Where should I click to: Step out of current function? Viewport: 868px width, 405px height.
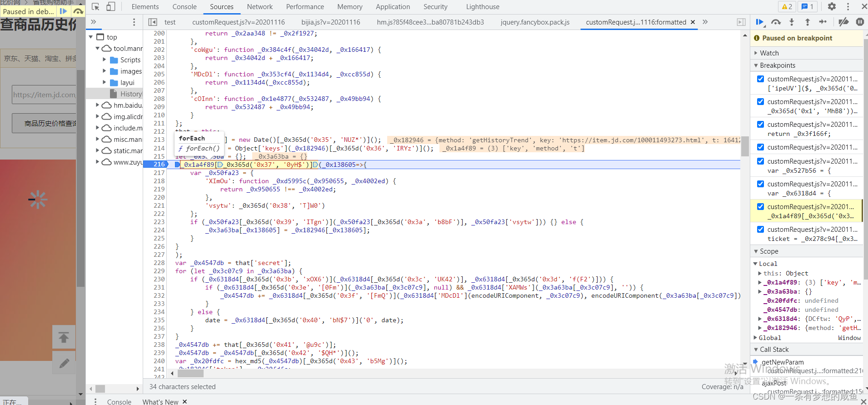807,22
